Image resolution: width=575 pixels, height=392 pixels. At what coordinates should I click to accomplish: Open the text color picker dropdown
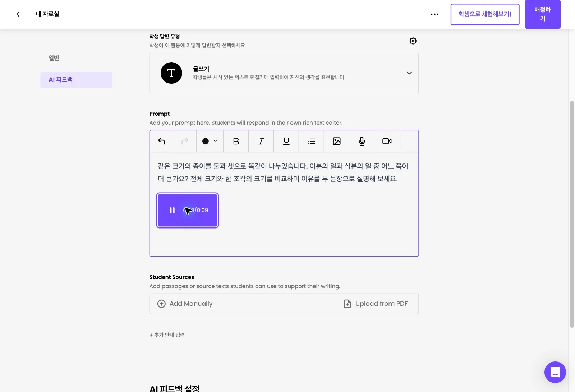click(210, 141)
